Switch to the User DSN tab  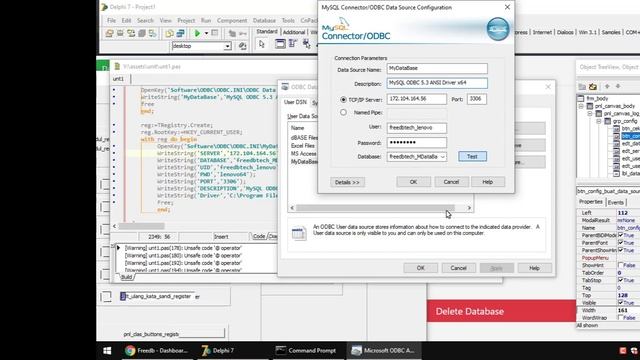coord(295,102)
